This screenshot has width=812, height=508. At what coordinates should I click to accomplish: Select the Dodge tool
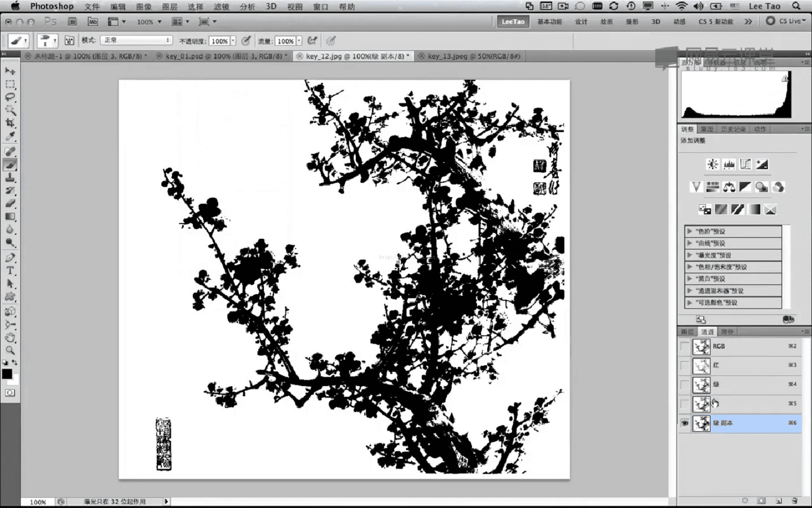10,242
